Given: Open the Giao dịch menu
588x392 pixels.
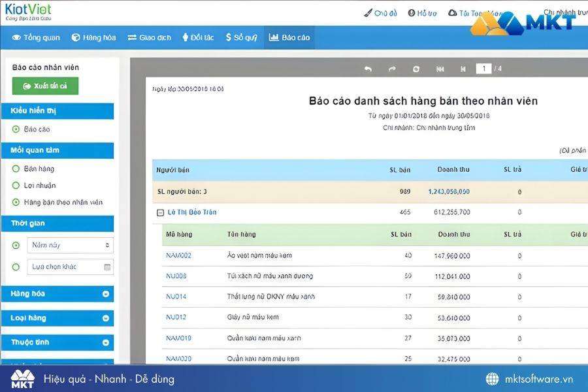Looking at the screenshot, I should tap(149, 37).
